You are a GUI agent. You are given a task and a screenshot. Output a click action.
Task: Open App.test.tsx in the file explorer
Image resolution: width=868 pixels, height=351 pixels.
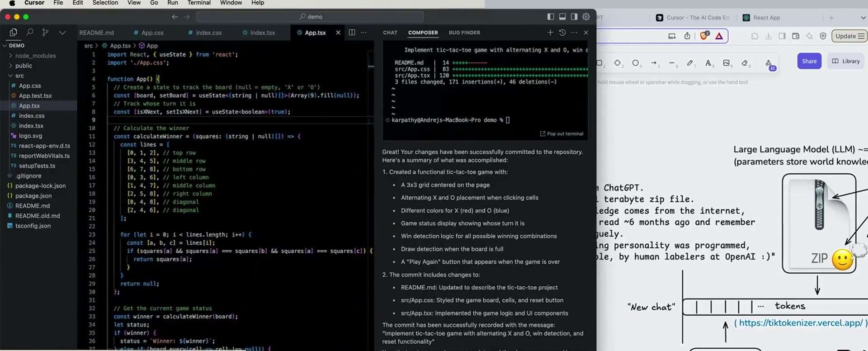pos(38,96)
